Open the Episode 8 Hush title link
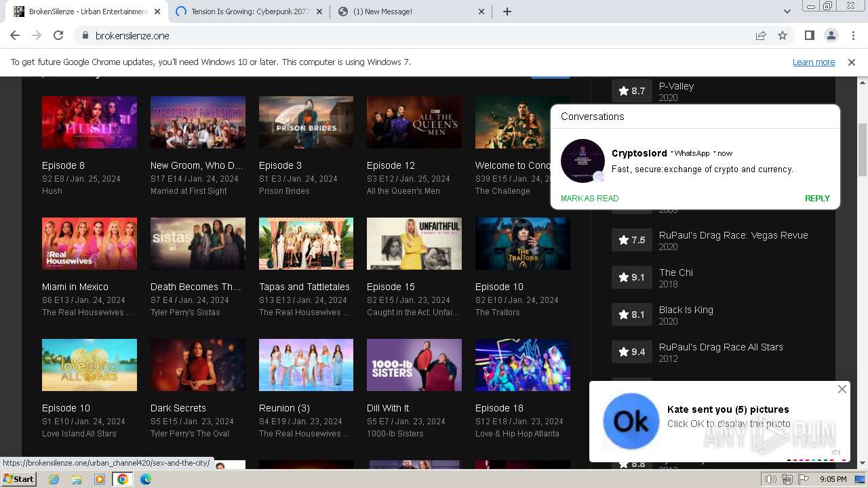The width and height of the screenshot is (868, 488). [x=64, y=165]
